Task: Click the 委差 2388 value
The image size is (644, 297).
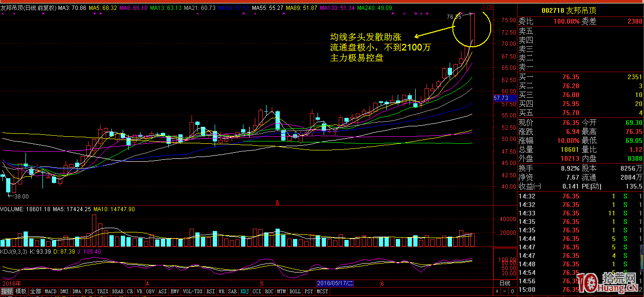Action: 635,21
